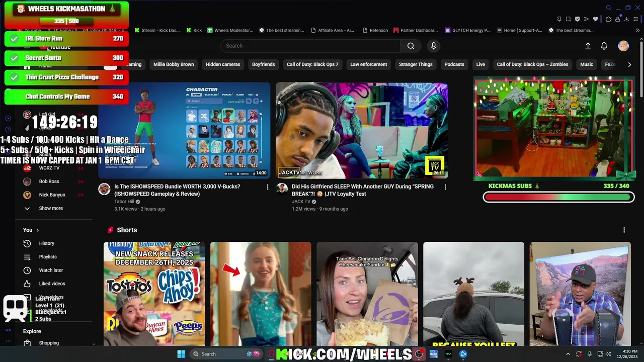Image resolution: width=644 pixels, height=362 pixels.
Task: Open Nick Bunyun subscription channel
Action: click(x=52, y=195)
